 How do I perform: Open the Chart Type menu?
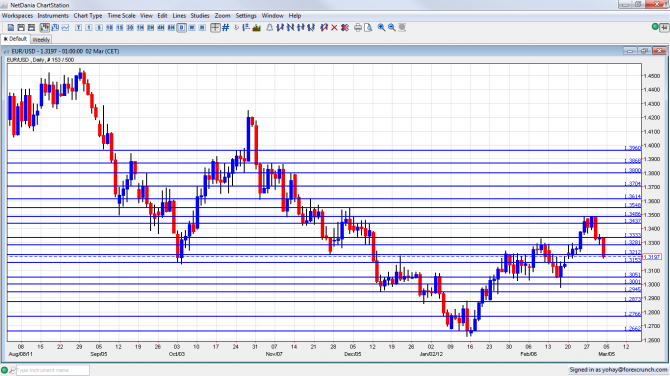pyautogui.click(x=88, y=16)
